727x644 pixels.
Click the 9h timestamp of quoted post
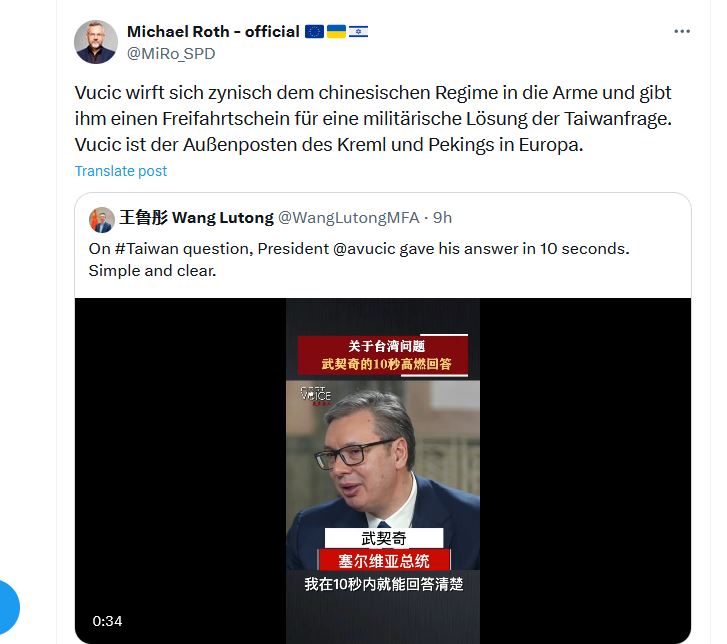(x=442, y=217)
